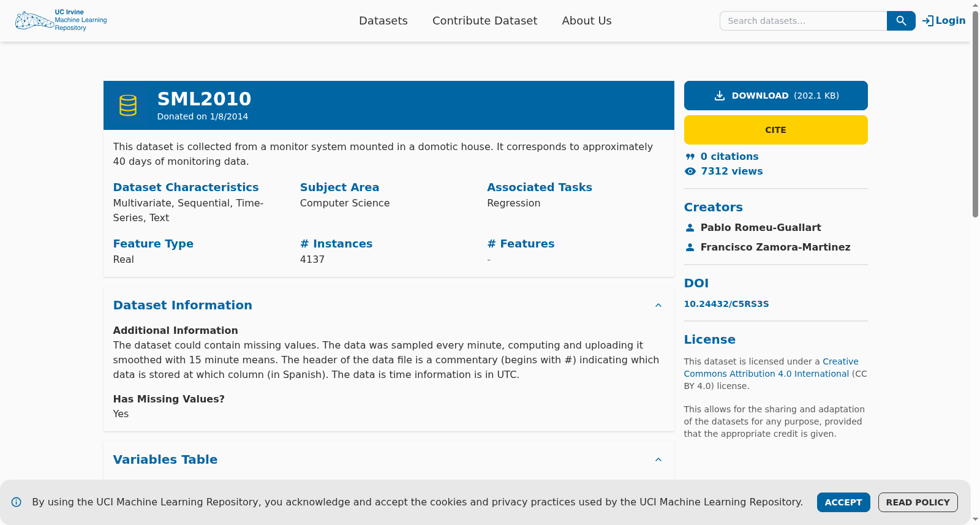Viewport: 980px width, 525px height.
Task: Click the Variables Table heading
Action: [165, 459]
